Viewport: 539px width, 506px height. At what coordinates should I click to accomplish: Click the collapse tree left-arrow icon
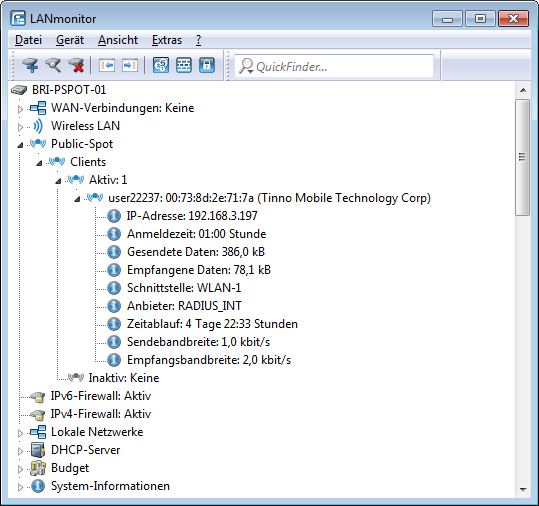tap(107, 65)
